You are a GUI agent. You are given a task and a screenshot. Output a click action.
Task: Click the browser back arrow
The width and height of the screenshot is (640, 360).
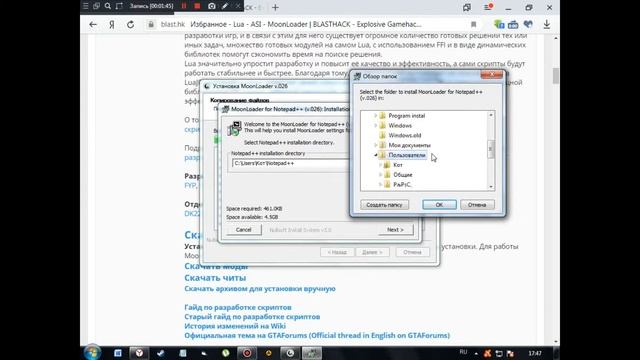point(93,24)
